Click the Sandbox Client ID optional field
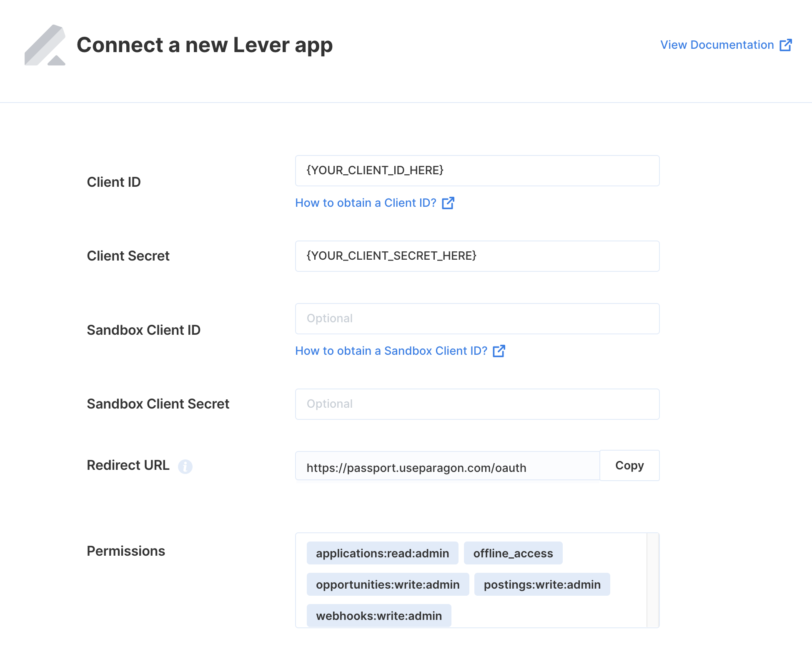The image size is (812, 657). (x=477, y=319)
